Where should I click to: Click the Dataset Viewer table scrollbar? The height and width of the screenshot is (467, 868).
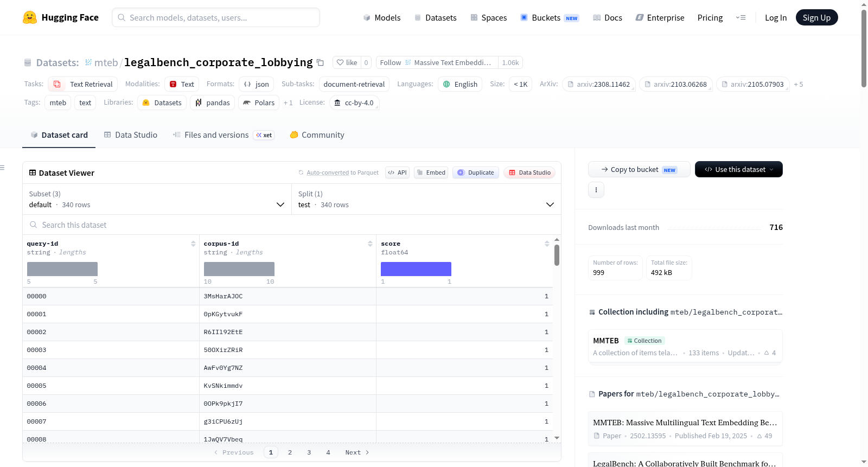[557, 255]
